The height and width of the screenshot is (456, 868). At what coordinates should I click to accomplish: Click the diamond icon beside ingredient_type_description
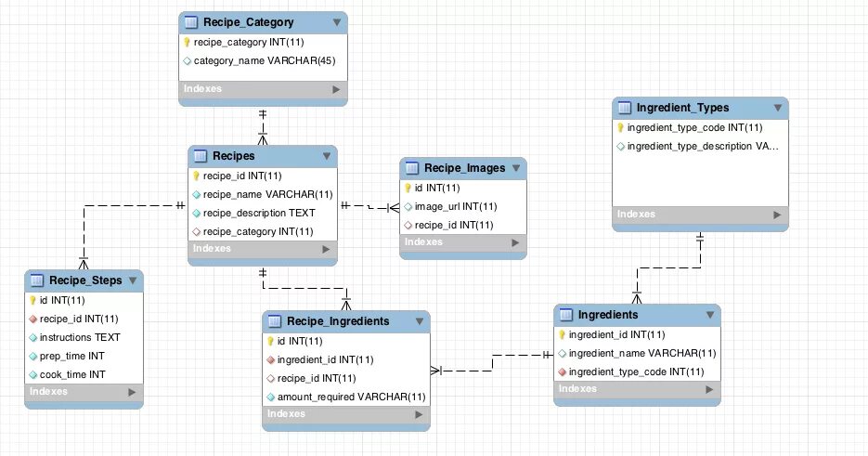[x=620, y=147]
